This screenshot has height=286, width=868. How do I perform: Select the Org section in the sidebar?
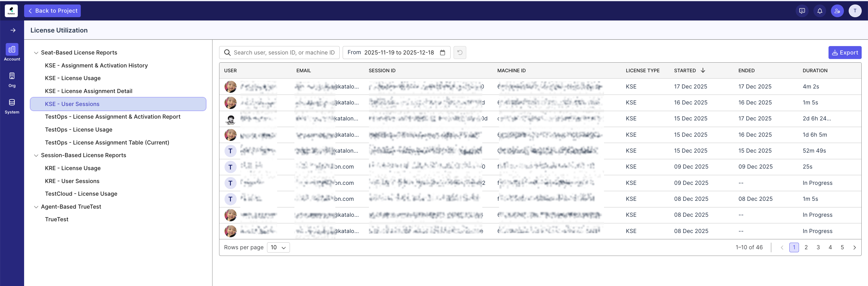pos(12,78)
